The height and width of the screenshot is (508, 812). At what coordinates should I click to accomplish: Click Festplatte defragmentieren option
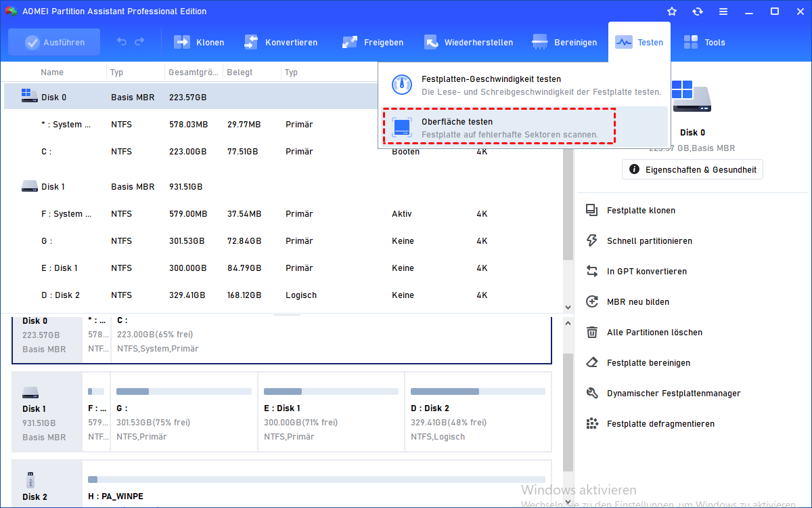(660, 424)
